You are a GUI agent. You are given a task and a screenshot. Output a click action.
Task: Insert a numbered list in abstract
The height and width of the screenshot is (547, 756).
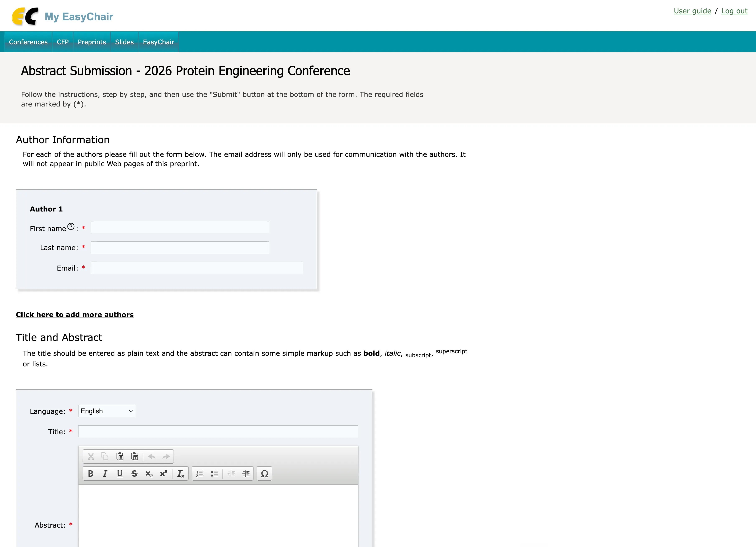click(200, 474)
